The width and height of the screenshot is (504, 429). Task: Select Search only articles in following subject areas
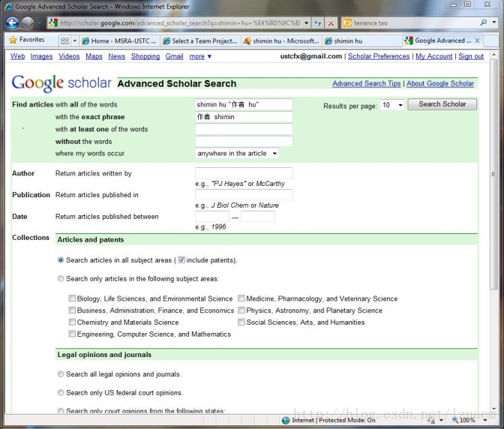(61, 278)
